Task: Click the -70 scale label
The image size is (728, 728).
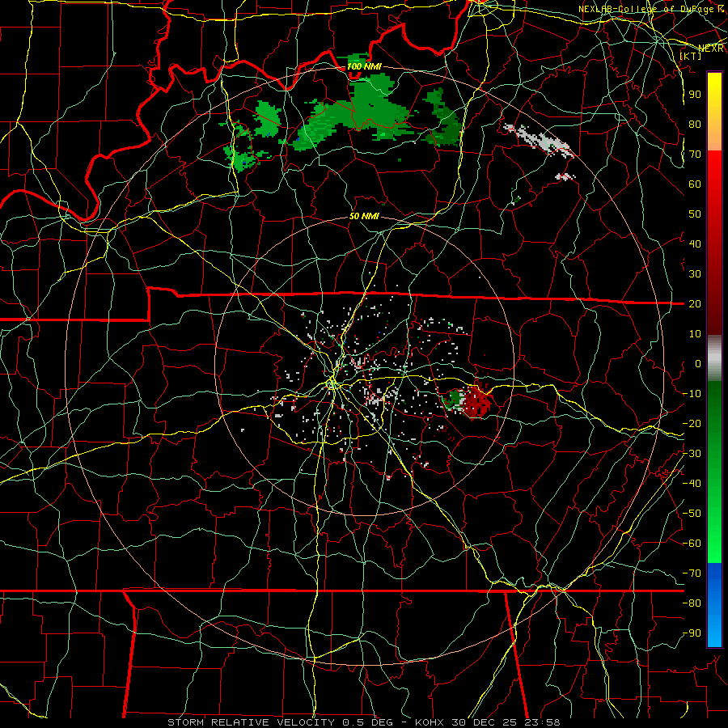Action: pyautogui.click(x=692, y=574)
